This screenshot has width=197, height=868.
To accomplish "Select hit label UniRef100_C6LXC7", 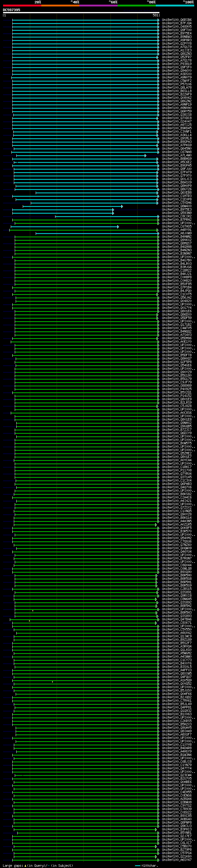I will tap(177, 843).
